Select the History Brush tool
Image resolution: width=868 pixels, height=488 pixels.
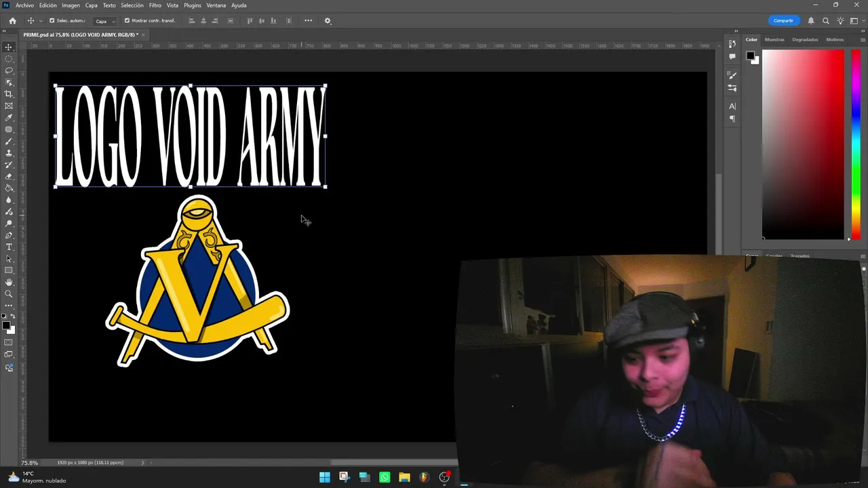pyautogui.click(x=9, y=165)
